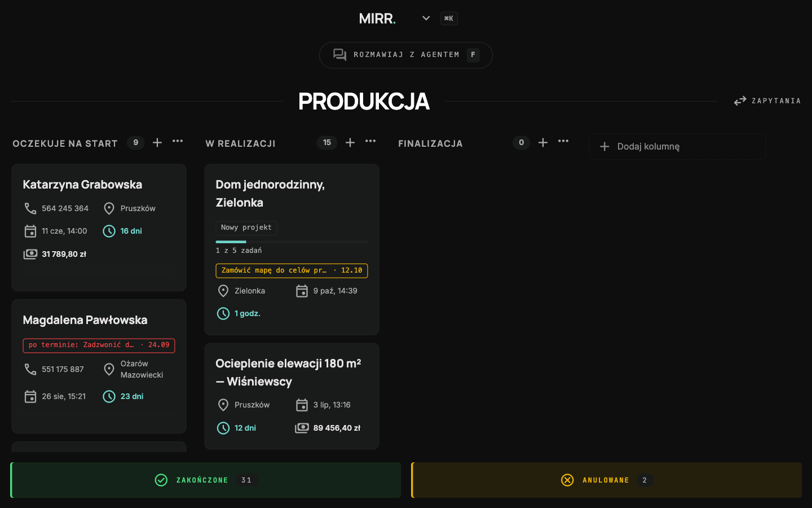Screen dimensions: 812x508
Task: Click money icon beside 31 789,80 zł
Action: click(x=30, y=254)
